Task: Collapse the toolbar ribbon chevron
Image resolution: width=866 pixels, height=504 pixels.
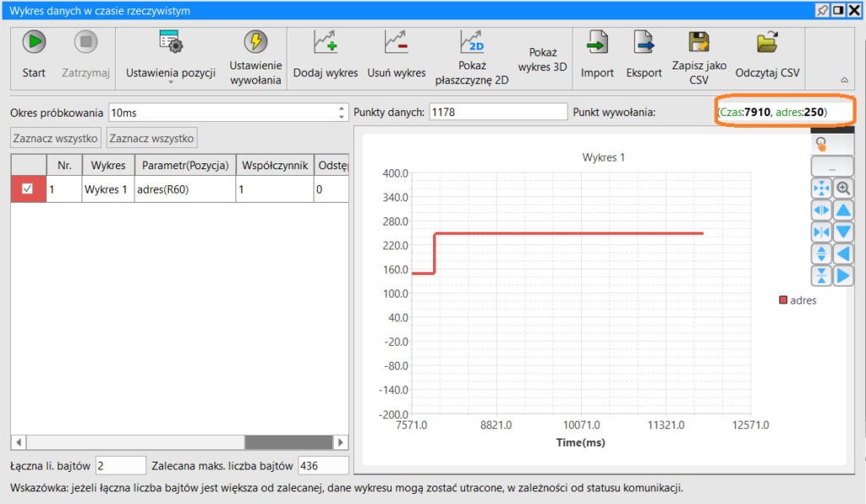Action: [845, 80]
